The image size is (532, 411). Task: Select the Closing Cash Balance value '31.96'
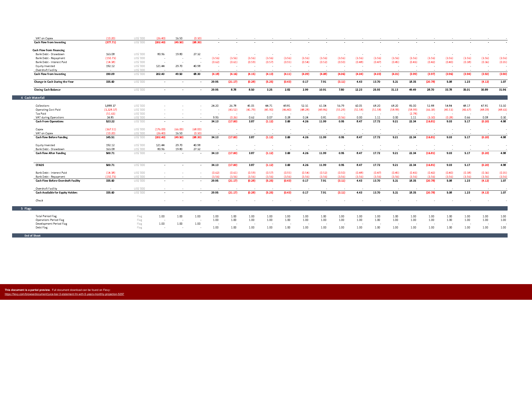pyautogui.click(x=502, y=90)
